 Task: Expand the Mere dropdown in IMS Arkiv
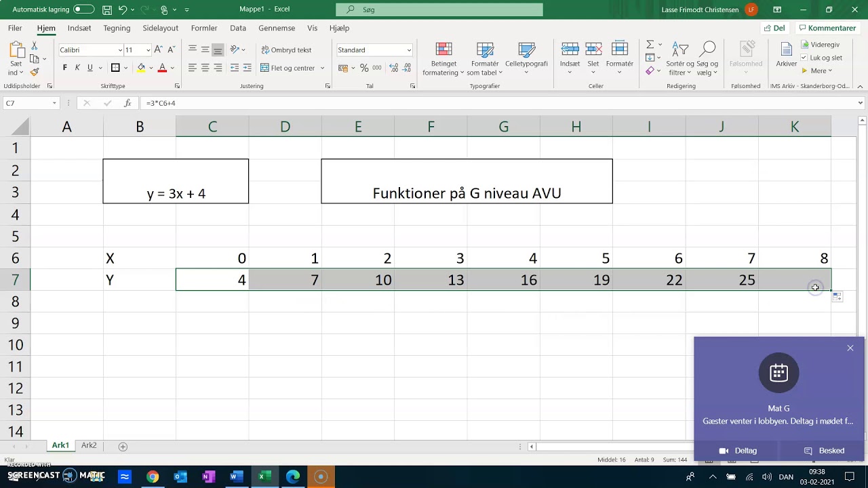pos(818,71)
